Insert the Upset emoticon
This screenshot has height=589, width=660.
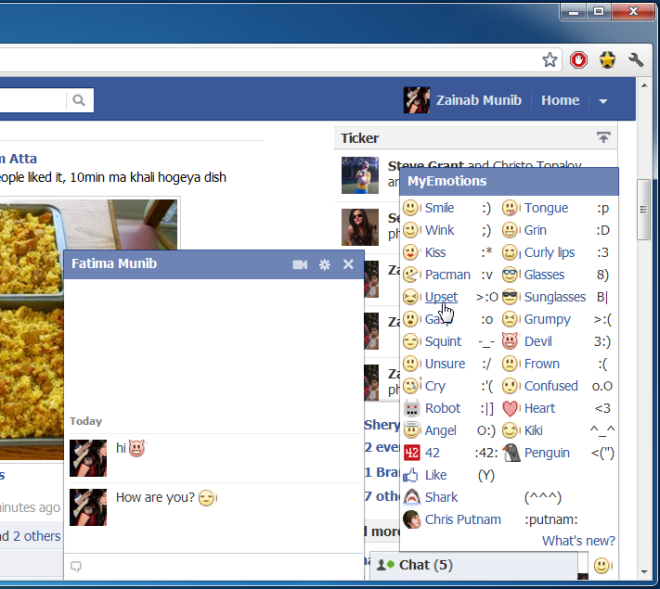click(441, 297)
